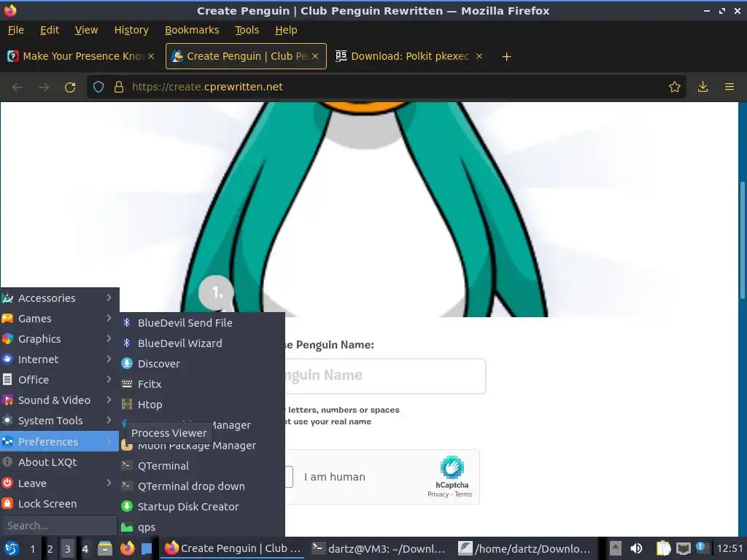The width and height of the screenshot is (747, 560).
Task: Expand Games submenu
Action: 59,319
